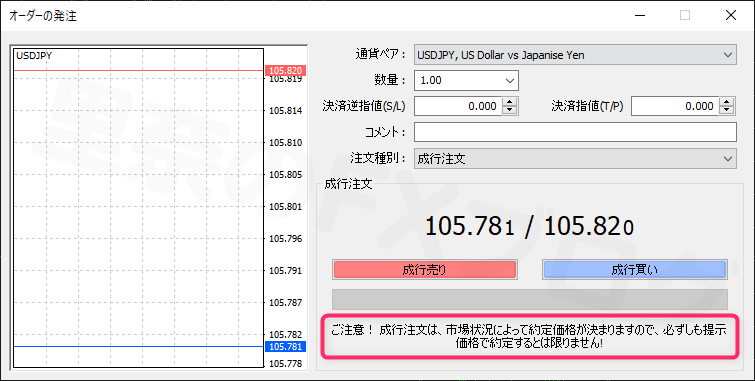Click the 数量 field showing 1.00
Image resolution: width=755 pixels, height=381 pixels.
coord(458,80)
